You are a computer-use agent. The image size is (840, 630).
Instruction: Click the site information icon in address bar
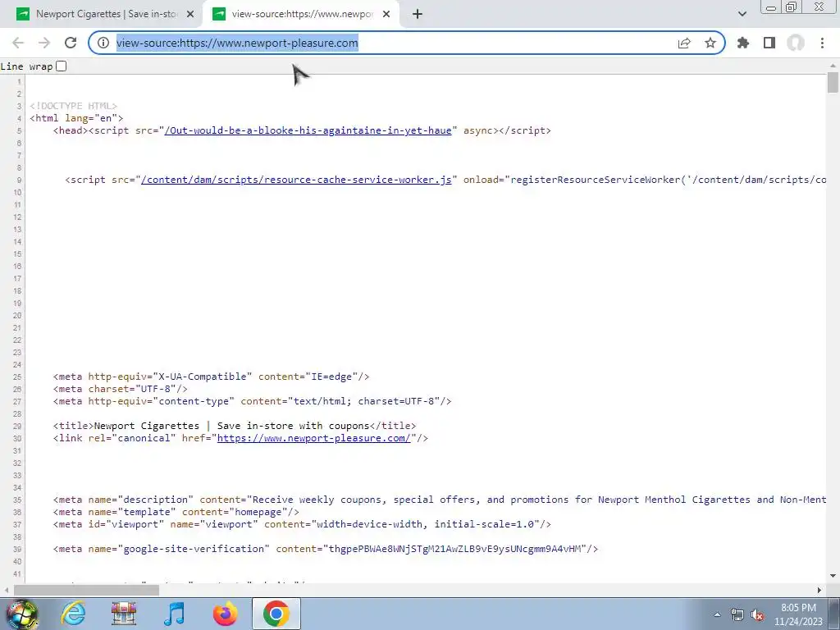tap(103, 43)
